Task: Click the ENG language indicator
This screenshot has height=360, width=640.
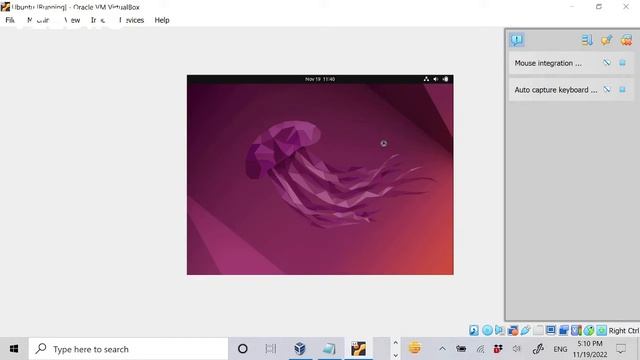Action: [x=560, y=349]
